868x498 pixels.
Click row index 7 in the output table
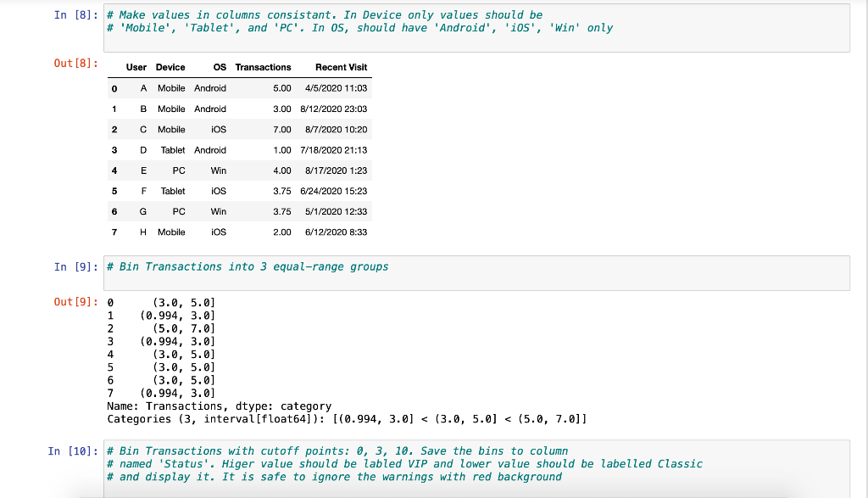click(x=114, y=232)
